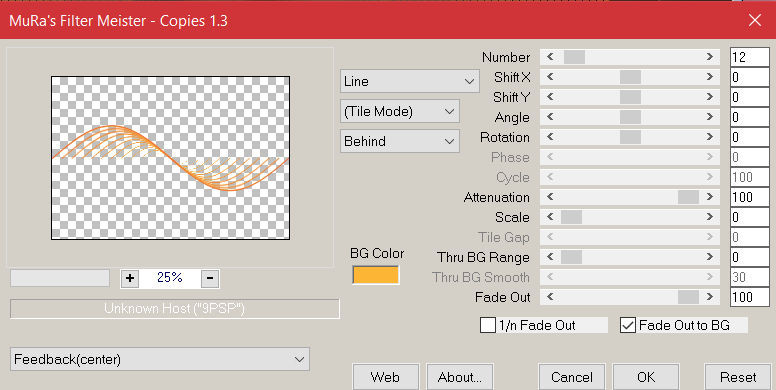The image size is (776, 390).
Task: Click the About... button
Action: 460,377
